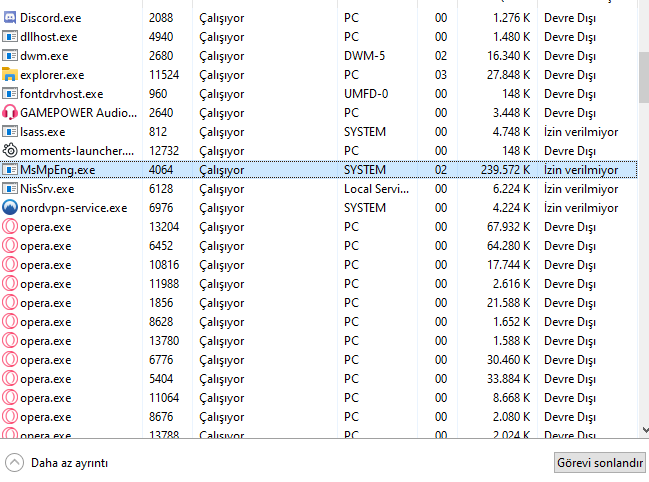The height and width of the screenshot is (482, 649).
Task: Click memory value 239.572 K
Action: pyautogui.click(x=505, y=170)
